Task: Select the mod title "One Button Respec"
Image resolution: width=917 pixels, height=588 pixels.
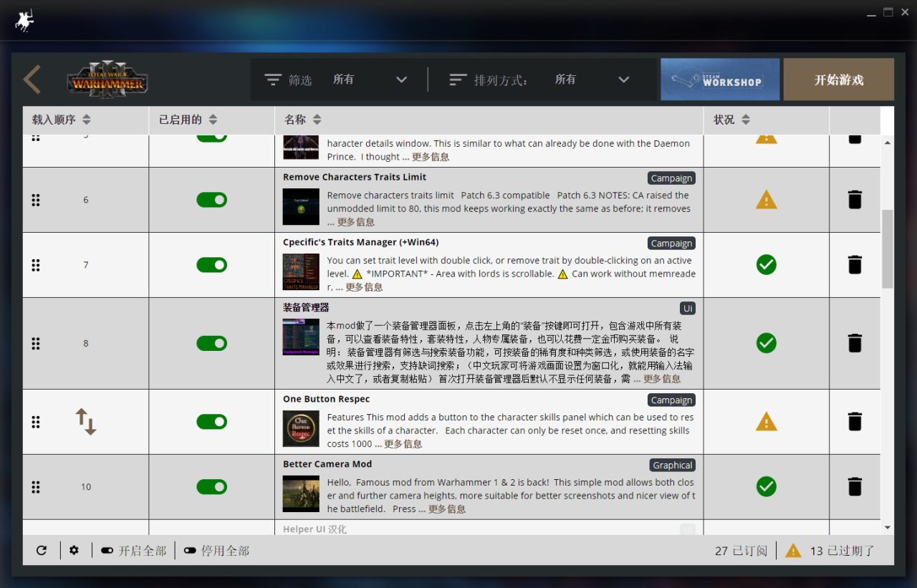Action: tap(327, 399)
